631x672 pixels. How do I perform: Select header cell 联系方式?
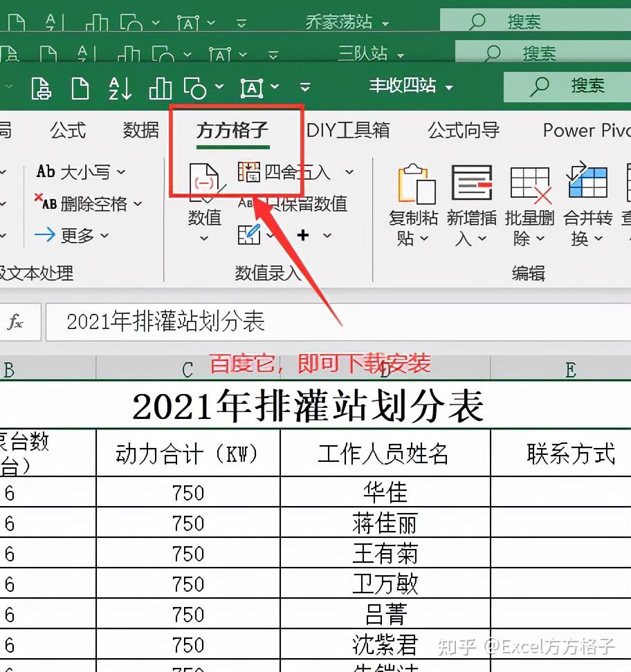(560, 454)
